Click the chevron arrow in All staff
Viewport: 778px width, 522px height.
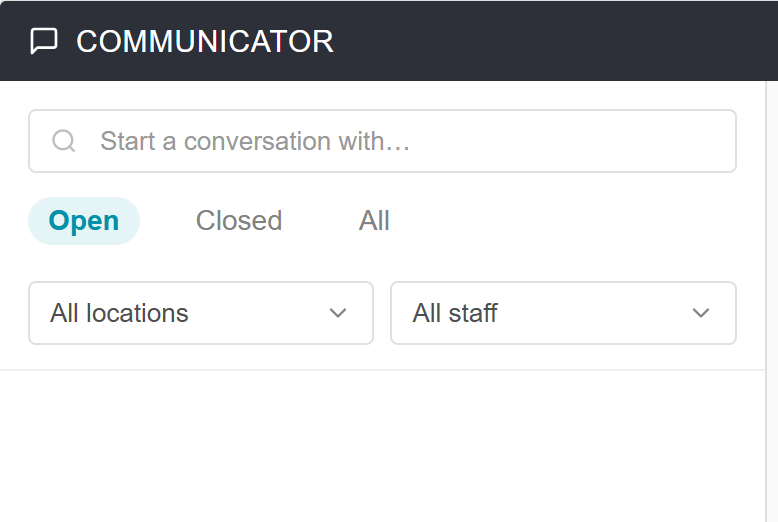pos(701,313)
